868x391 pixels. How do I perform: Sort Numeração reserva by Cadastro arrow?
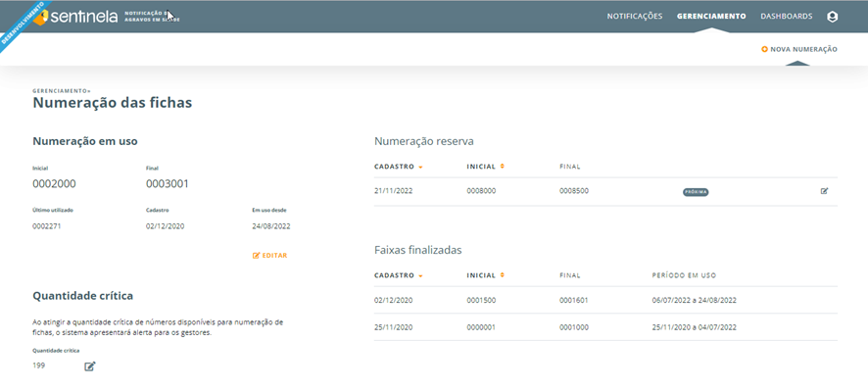tap(420, 167)
